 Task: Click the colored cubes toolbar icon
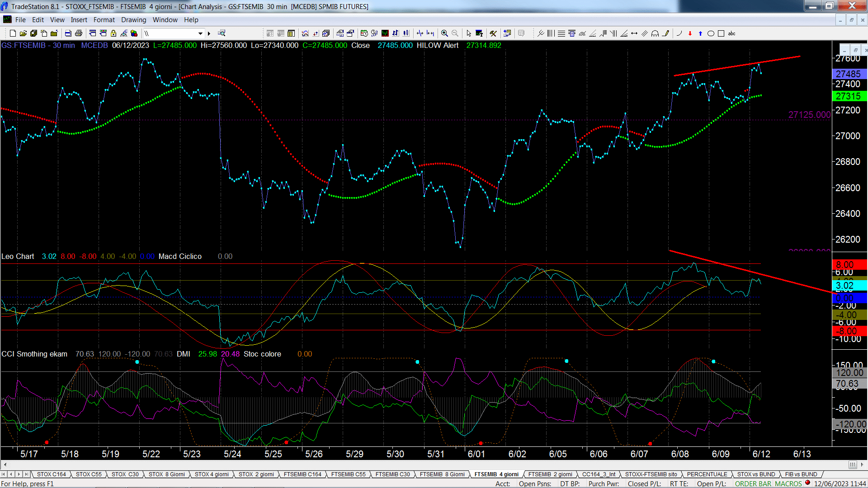point(134,33)
